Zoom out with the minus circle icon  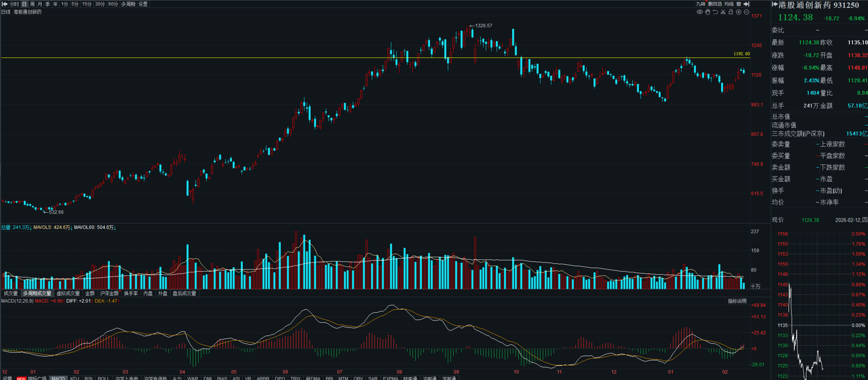[746, 12]
